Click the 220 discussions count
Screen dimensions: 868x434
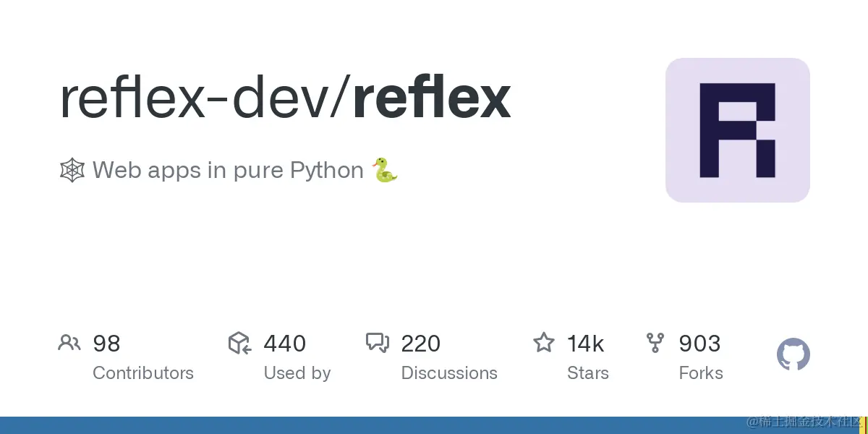pyautogui.click(x=420, y=343)
